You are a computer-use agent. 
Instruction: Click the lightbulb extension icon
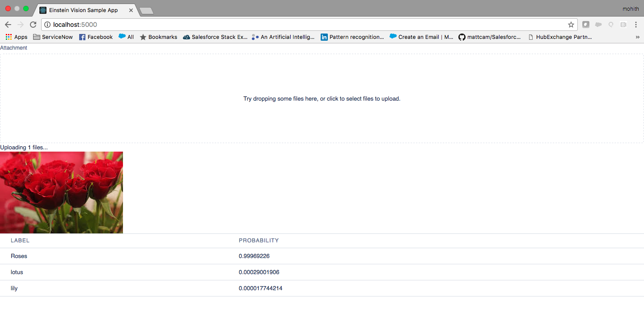click(x=611, y=25)
